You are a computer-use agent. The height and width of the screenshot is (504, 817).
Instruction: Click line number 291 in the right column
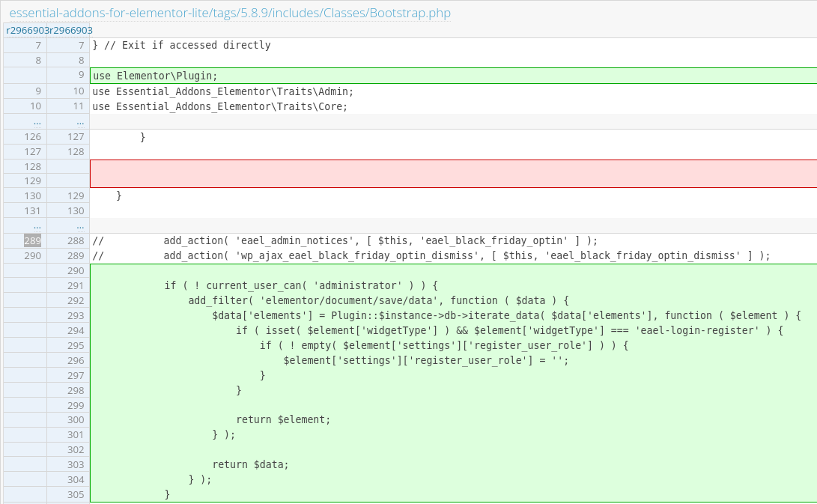point(75,285)
